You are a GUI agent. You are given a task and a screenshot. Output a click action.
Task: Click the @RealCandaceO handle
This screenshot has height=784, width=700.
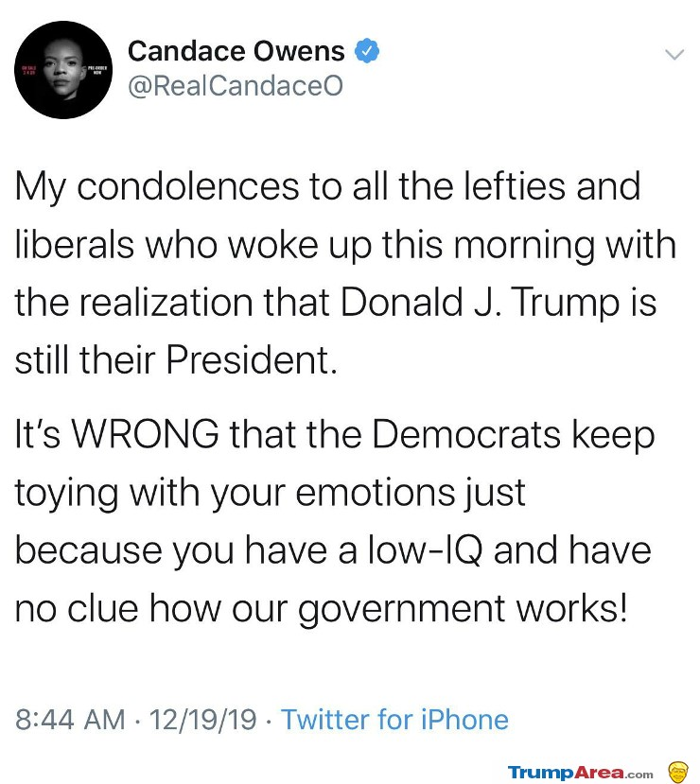[x=235, y=87]
